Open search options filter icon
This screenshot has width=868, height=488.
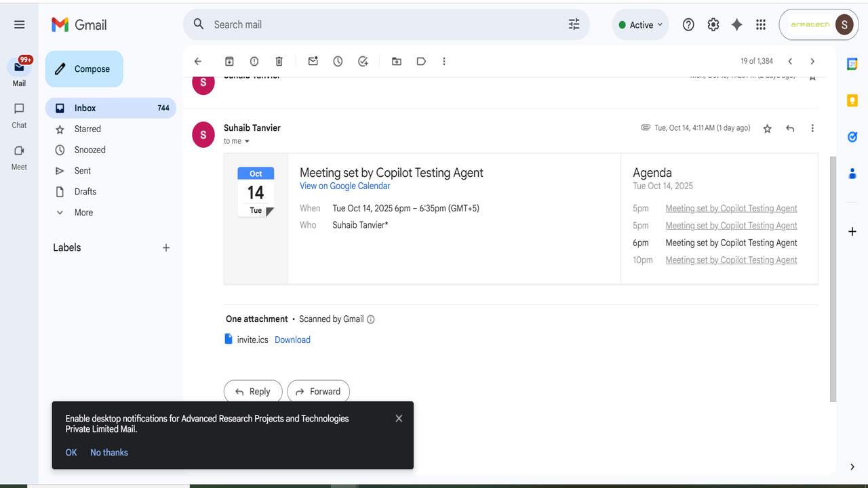coord(574,24)
